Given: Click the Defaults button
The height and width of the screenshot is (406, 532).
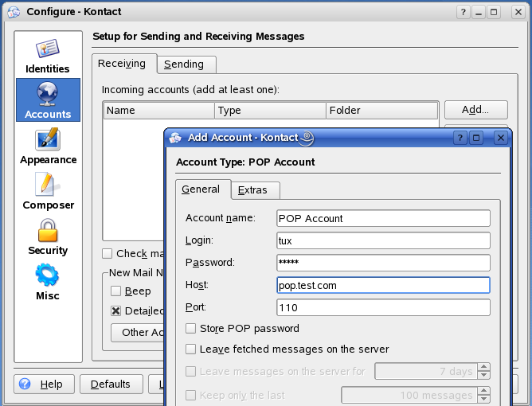Looking at the screenshot, I should point(111,384).
